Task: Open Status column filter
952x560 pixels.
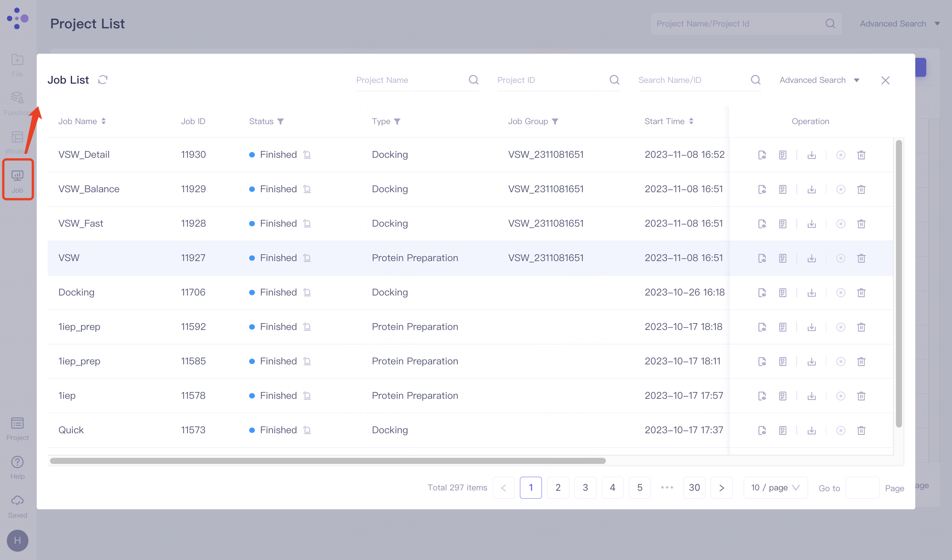Action: [x=281, y=121]
